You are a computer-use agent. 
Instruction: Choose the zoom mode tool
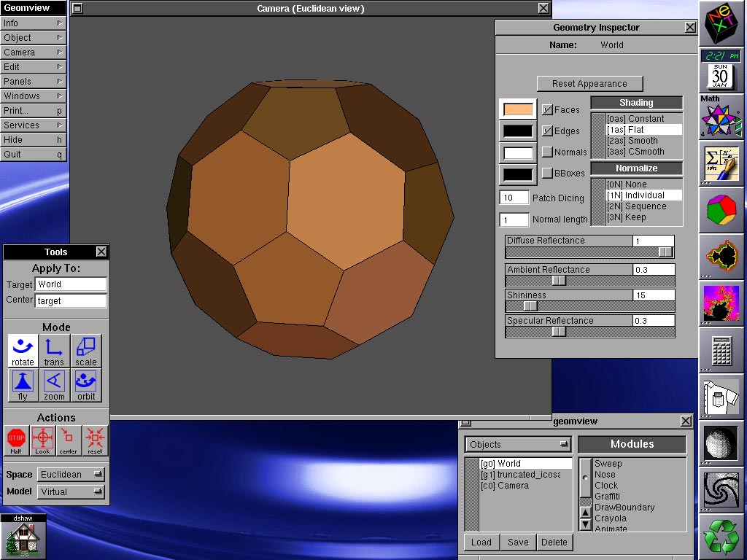click(x=54, y=385)
